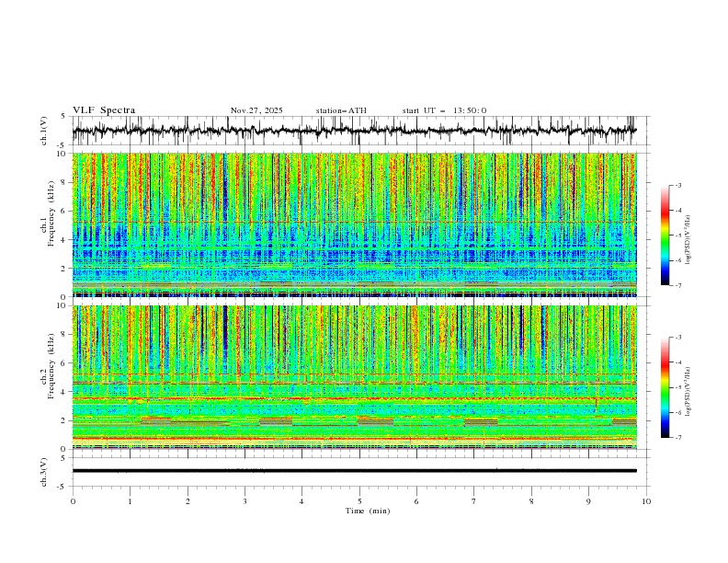Viewport: 728px width, 563px height.
Task: Click the '-7' tick label on the lower colorbar
Action: (678, 438)
